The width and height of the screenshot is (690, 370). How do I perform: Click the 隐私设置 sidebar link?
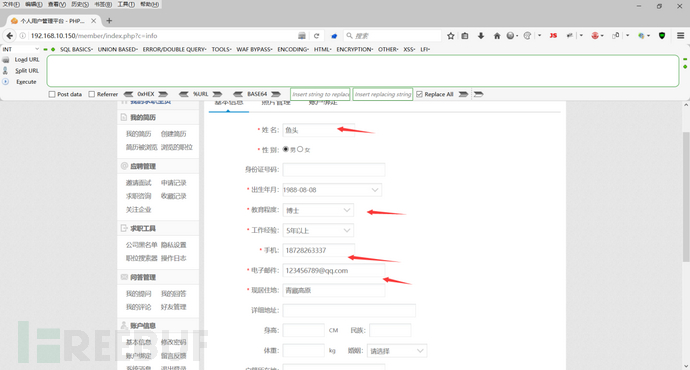[x=173, y=245]
